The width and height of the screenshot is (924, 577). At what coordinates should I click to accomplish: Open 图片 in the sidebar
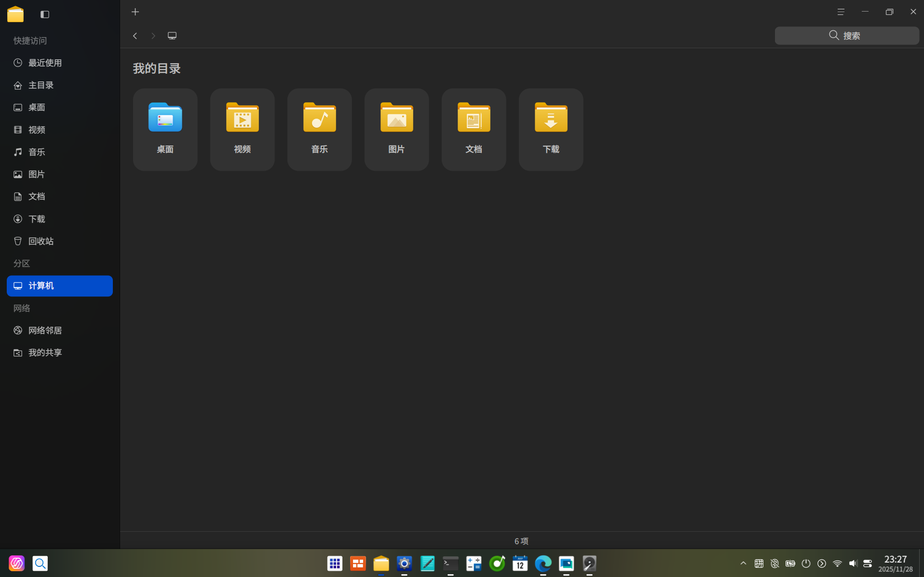(x=60, y=174)
